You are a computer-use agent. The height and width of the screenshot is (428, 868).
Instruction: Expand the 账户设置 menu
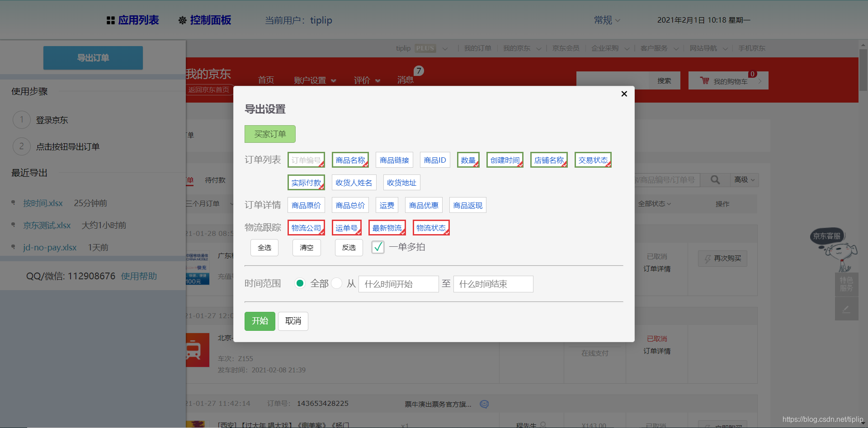pyautogui.click(x=315, y=80)
